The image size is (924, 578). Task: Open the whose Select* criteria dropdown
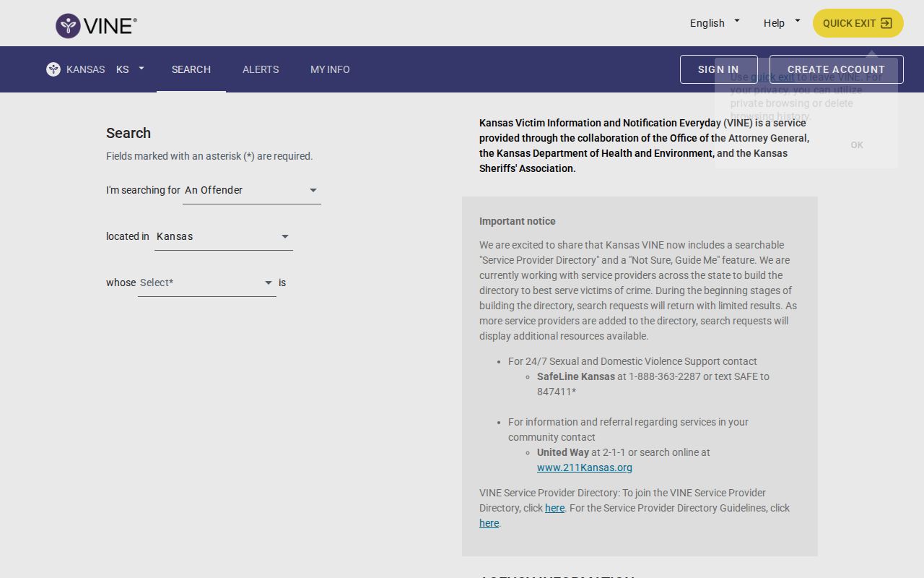[207, 282]
